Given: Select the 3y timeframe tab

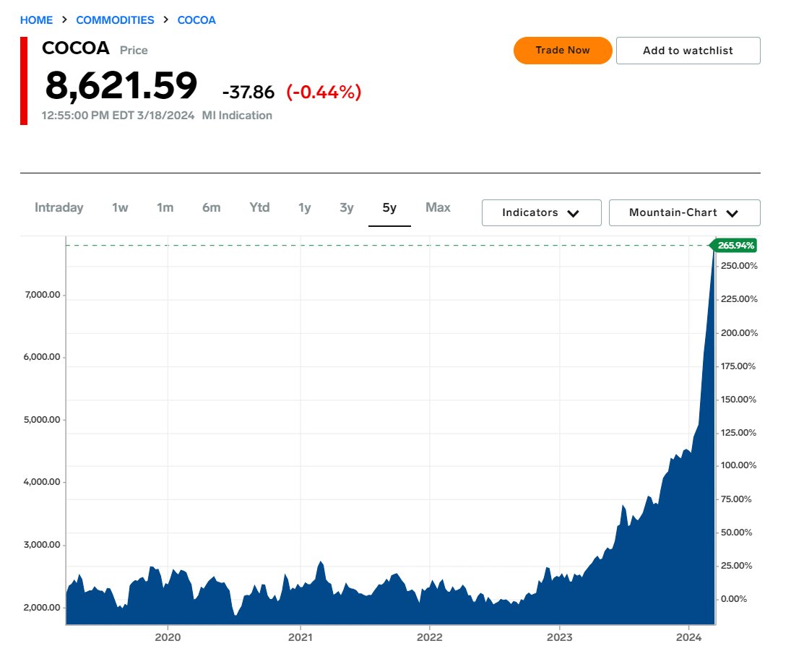Looking at the screenshot, I should pos(345,207).
